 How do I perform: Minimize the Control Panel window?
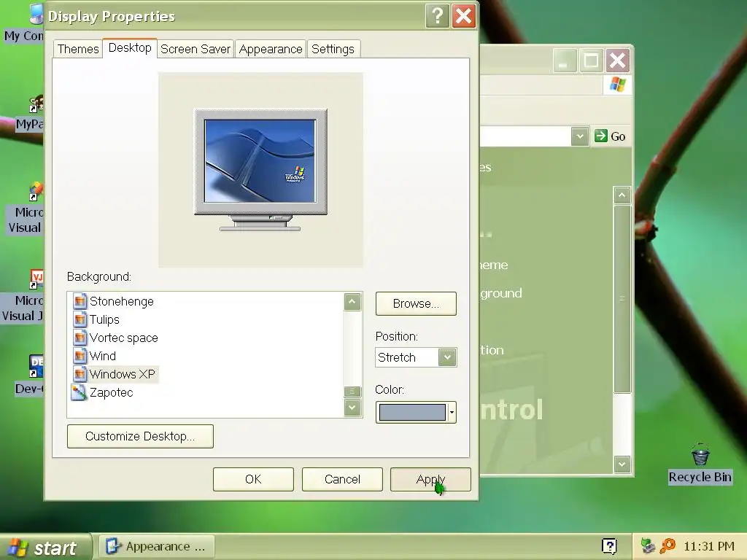564,61
